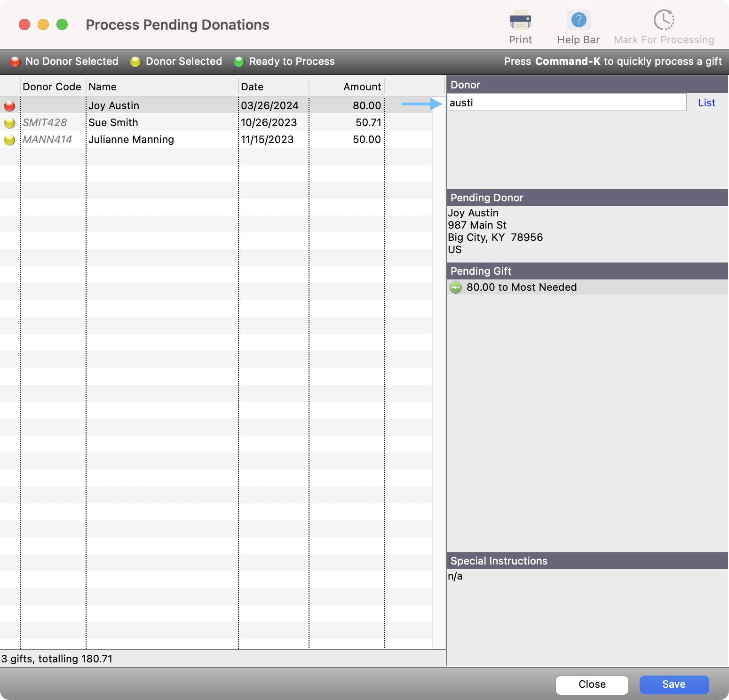
Task: Click yellow status ball for Sue Smith
Action: [x=9, y=123]
